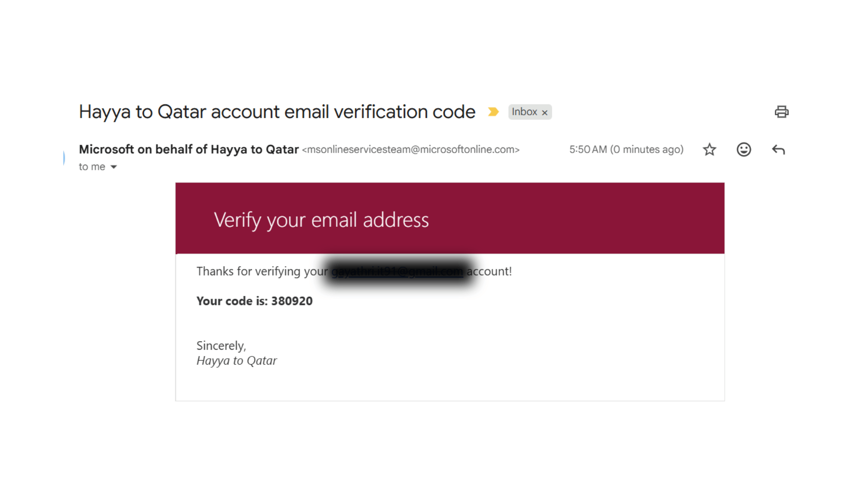Expand recipient details arrow beside "to me"
This screenshot has width=868, height=488.
(114, 167)
